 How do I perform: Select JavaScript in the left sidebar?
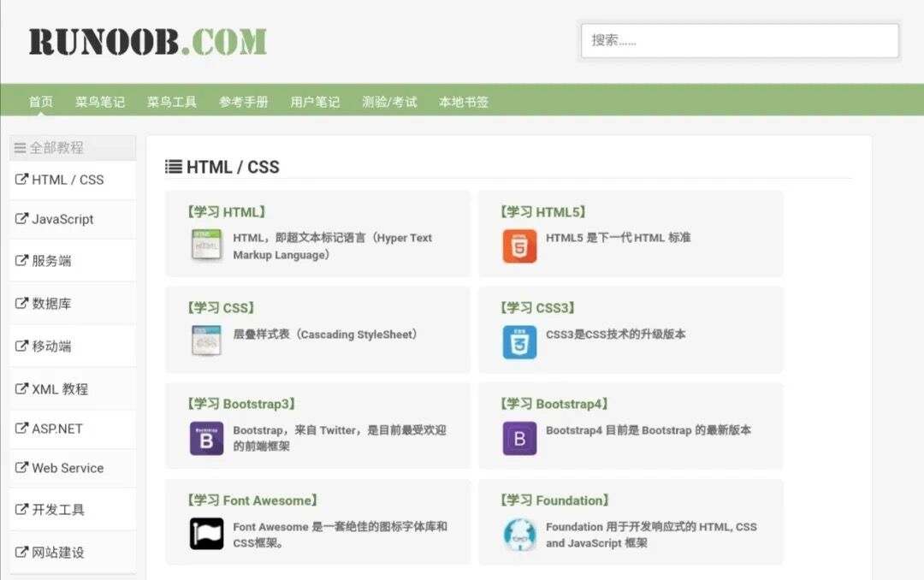click(x=62, y=219)
